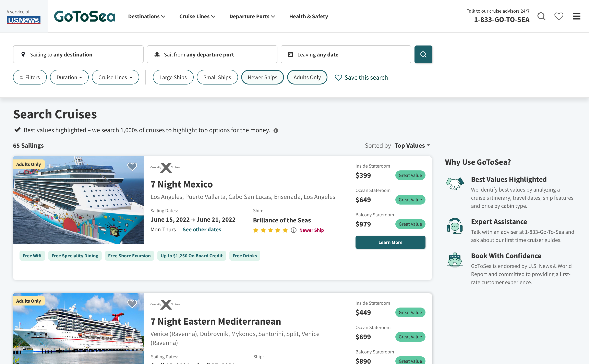
Task: Expand the Destinations navigation menu
Action: tap(146, 16)
